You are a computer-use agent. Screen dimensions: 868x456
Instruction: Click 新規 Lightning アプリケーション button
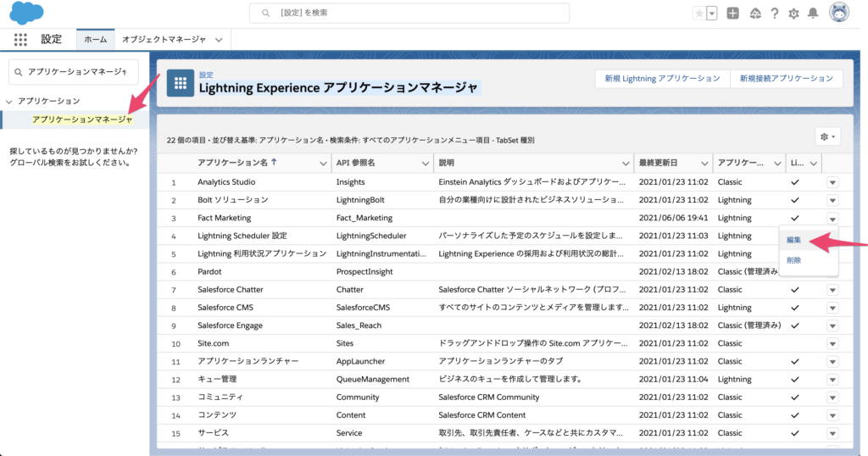(663, 79)
